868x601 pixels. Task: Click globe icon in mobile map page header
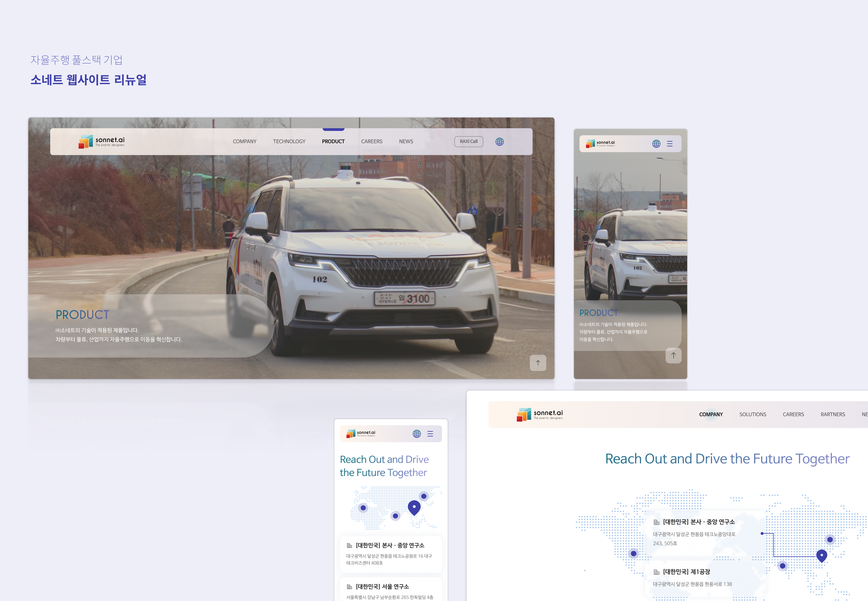(x=417, y=434)
